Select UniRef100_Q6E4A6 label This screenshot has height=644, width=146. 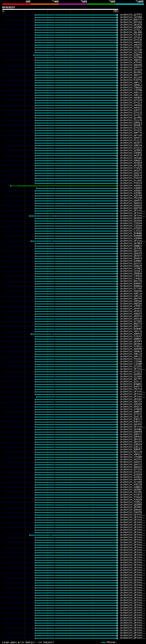(x=131, y=65)
